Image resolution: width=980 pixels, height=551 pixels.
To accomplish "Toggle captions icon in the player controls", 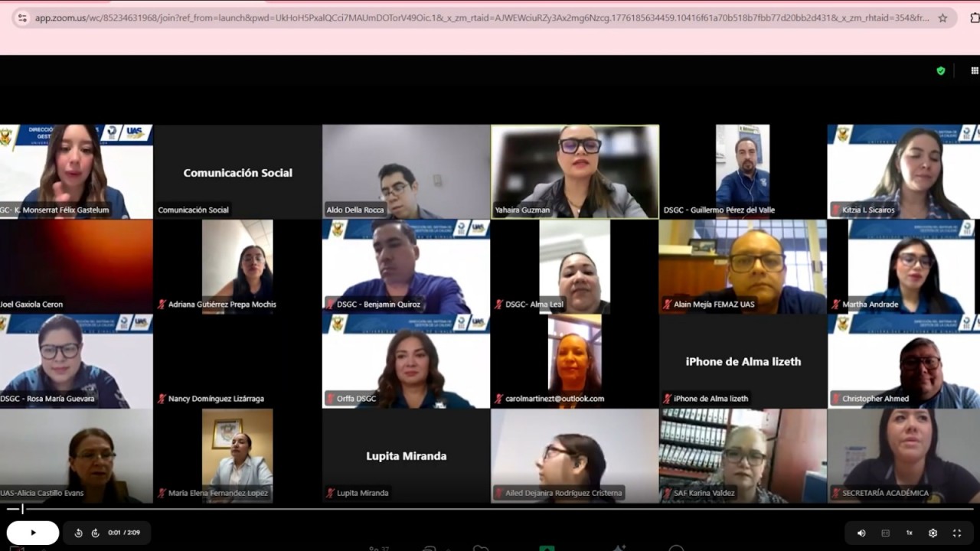I will coord(886,533).
